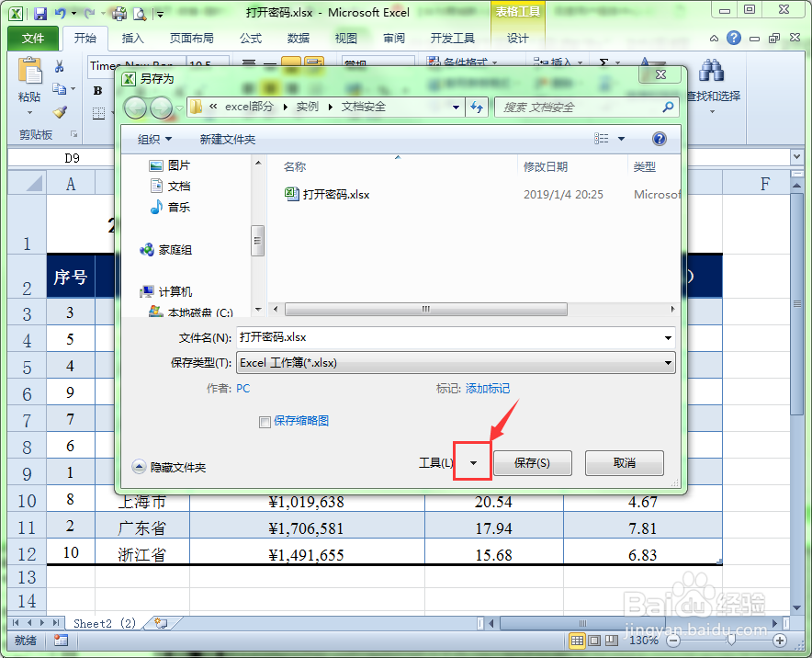Image resolution: width=812 pixels, height=658 pixels.
Task: Click the Quick Print icon
Action: 118,12
